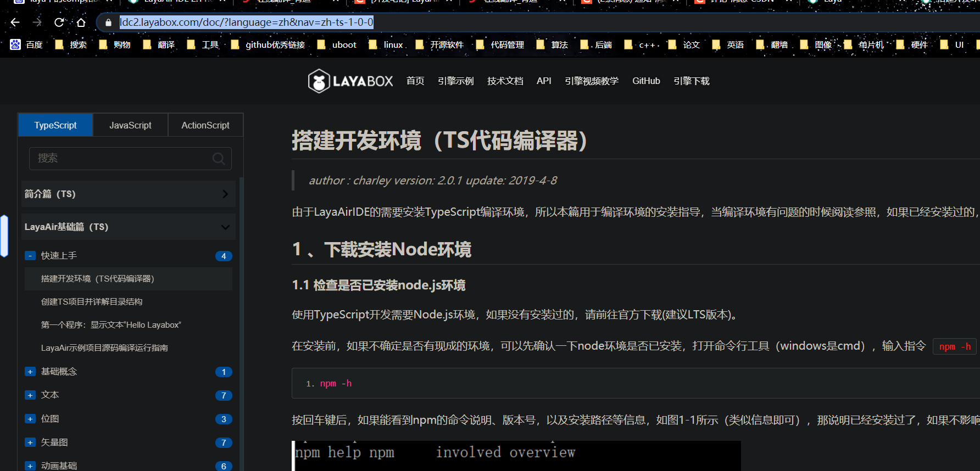Open 引擎示例 in the top navigation
Viewport: 980px width, 471px height.
455,81
